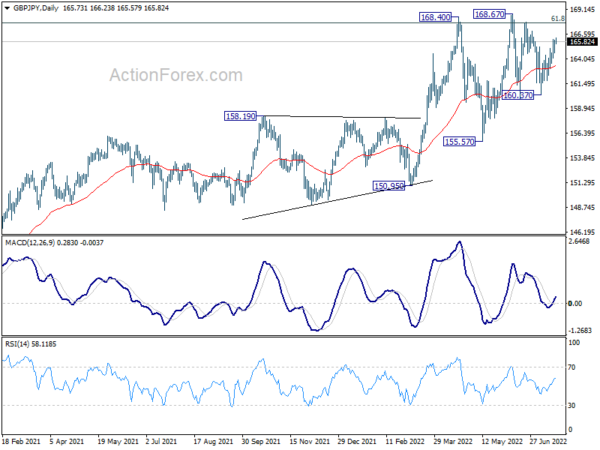Click the 30 Sep 2021 date label
Image resolution: width=600 pixels, height=450 pixels.
261,441
